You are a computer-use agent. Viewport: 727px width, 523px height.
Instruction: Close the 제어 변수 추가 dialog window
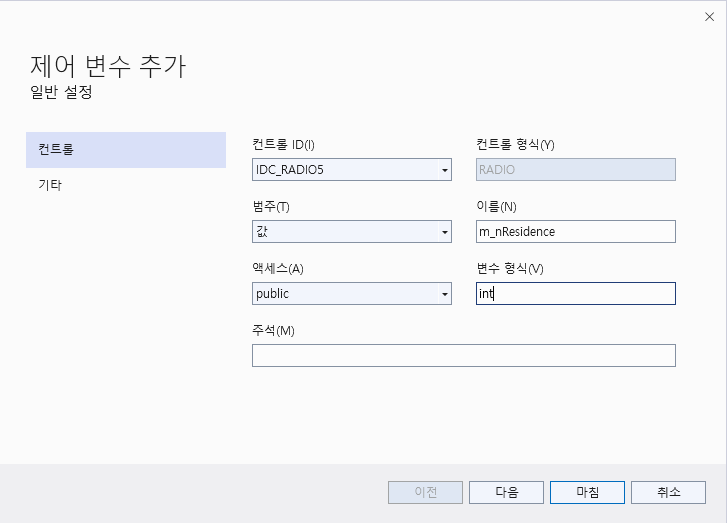click(709, 16)
